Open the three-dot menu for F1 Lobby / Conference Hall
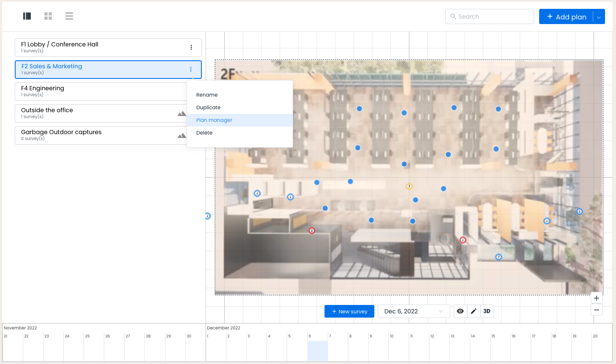616x364 pixels. click(x=191, y=47)
